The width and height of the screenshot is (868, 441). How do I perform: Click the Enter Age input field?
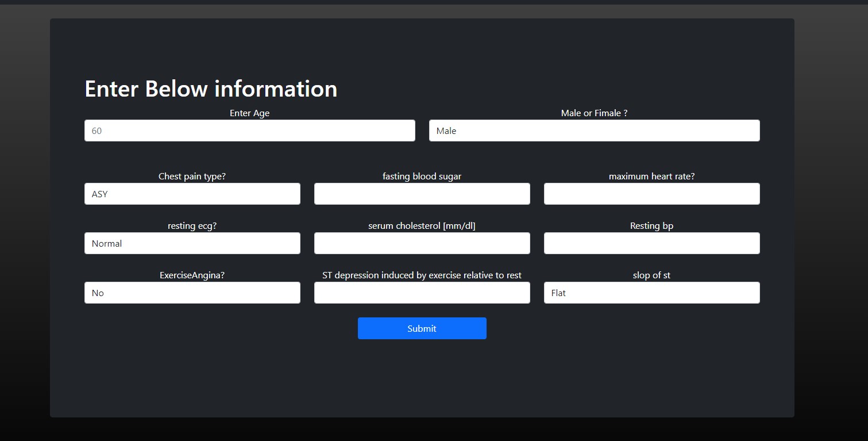point(249,131)
